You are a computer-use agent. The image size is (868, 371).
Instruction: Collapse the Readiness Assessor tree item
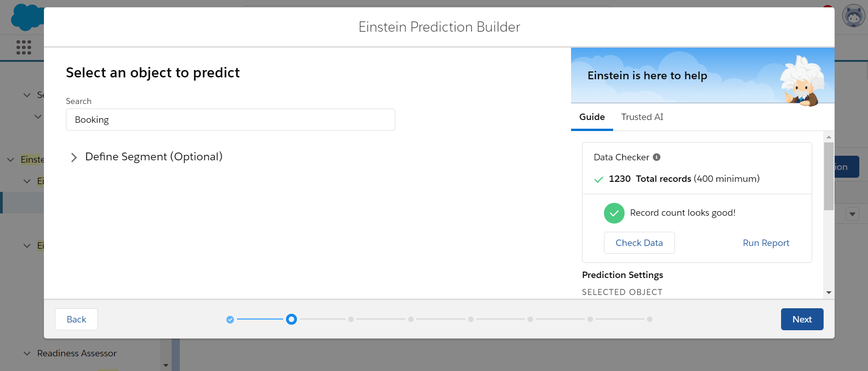(27, 354)
